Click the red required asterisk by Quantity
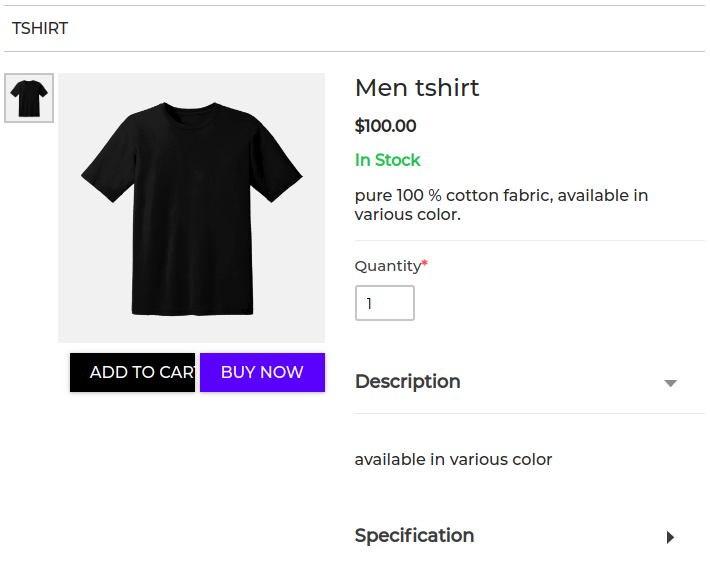 425,263
